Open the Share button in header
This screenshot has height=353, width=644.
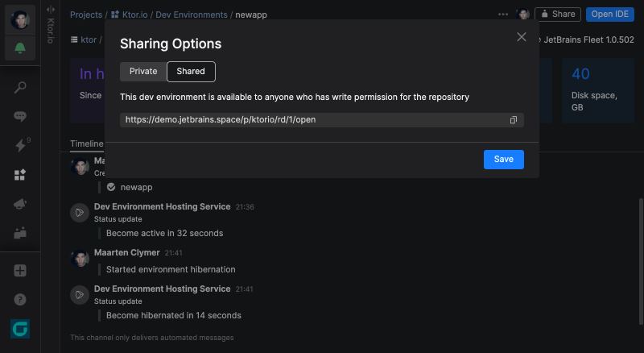558,15
